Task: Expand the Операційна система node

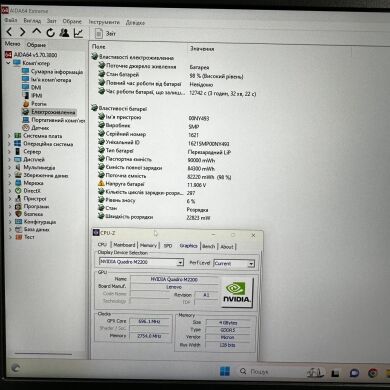Action: 9,144
